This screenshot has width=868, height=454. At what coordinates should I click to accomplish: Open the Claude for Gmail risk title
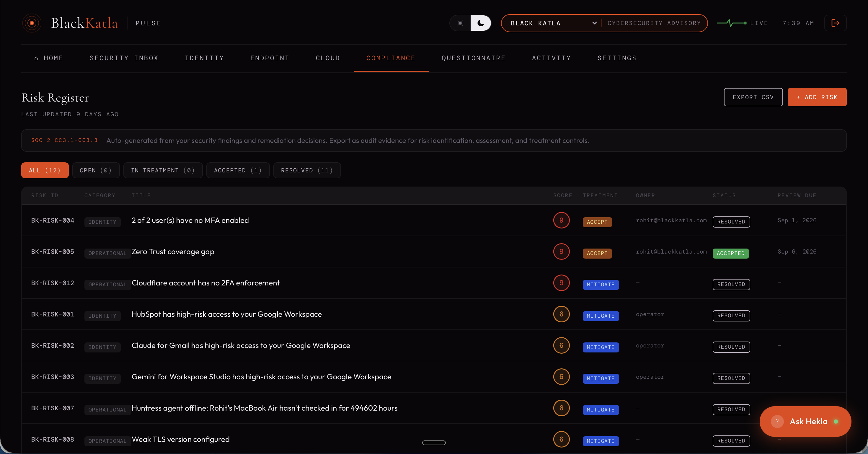tap(241, 346)
